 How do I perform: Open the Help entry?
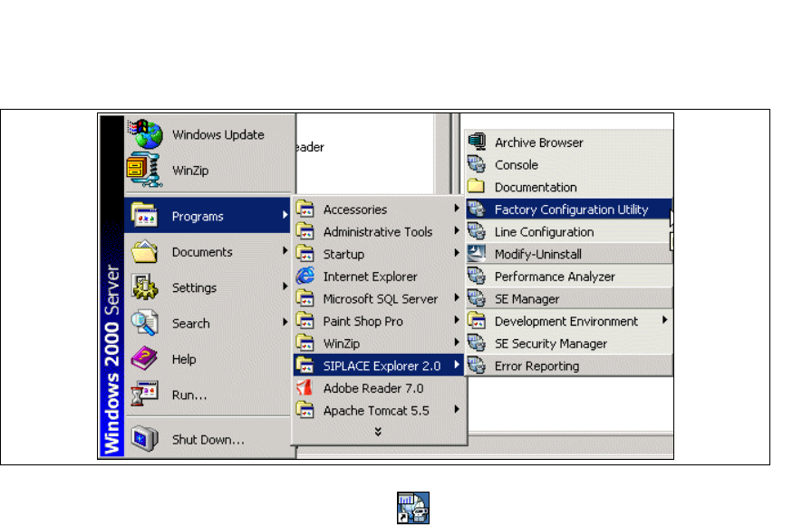pos(209,358)
